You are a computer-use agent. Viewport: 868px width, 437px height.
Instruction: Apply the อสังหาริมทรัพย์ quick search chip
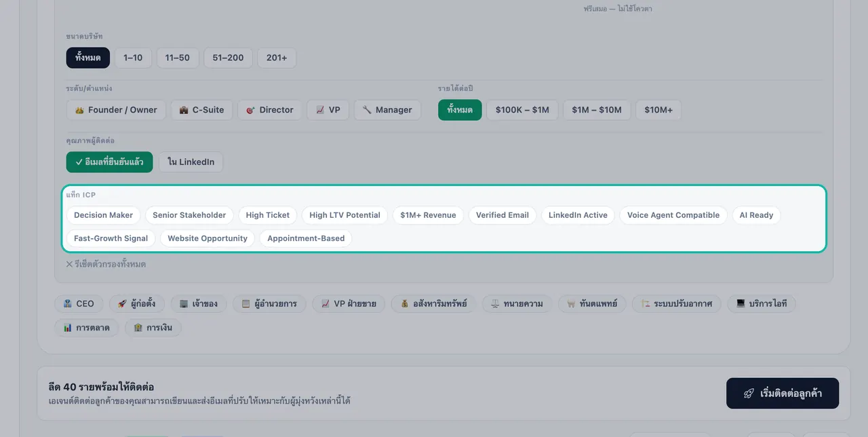click(433, 303)
